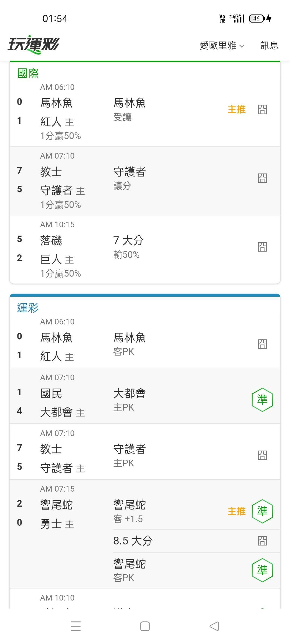The height and width of the screenshot is (644, 290).
Task: Open the 訊息 messages menu
Action: pos(270,45)
